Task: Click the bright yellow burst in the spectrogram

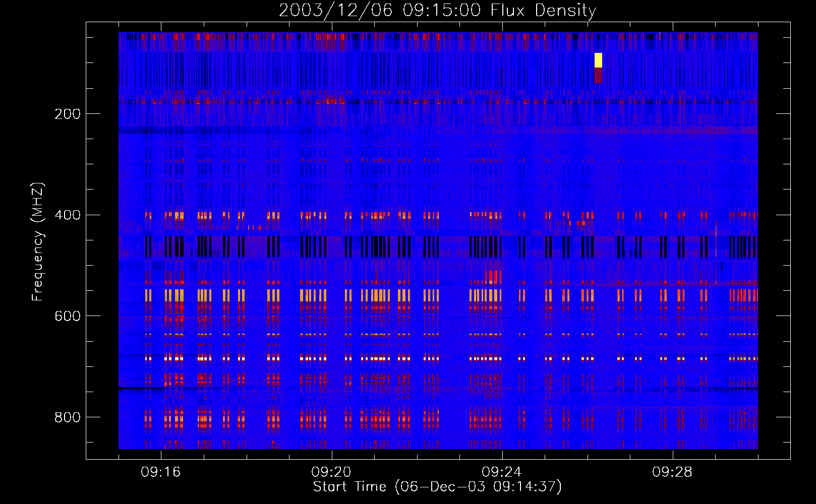Action: pyautogui.click(x=598, y=60)
